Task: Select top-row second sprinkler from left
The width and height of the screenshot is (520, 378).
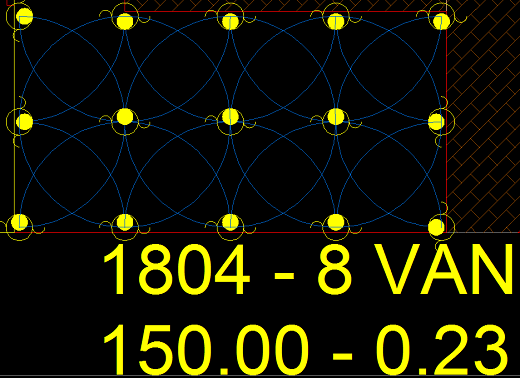Action: 125,22
